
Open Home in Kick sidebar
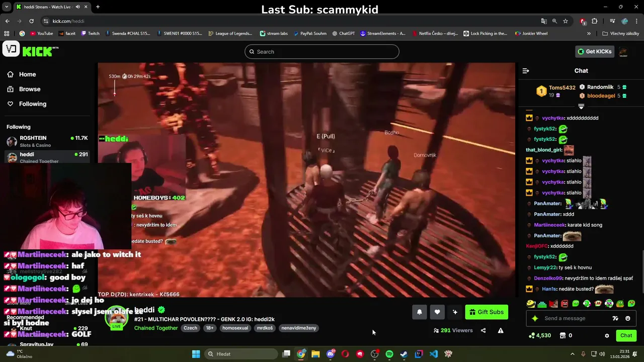22,74
